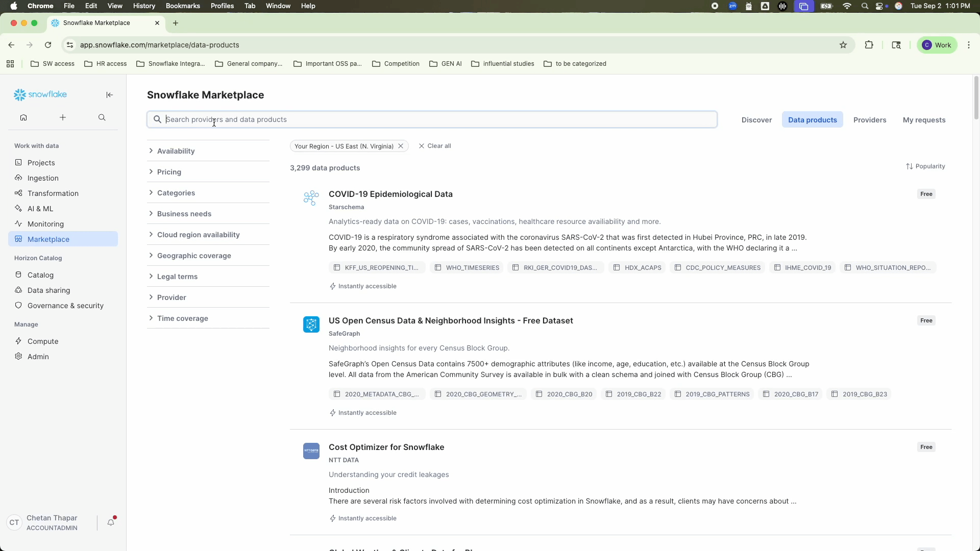Open the Popularity sort dropdown
This screenshot has height=551, width=980.
pos(925,166)
